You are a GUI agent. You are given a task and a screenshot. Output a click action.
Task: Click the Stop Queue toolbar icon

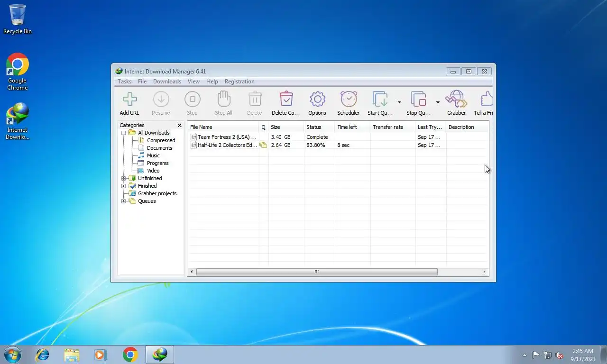coord(418,100)
